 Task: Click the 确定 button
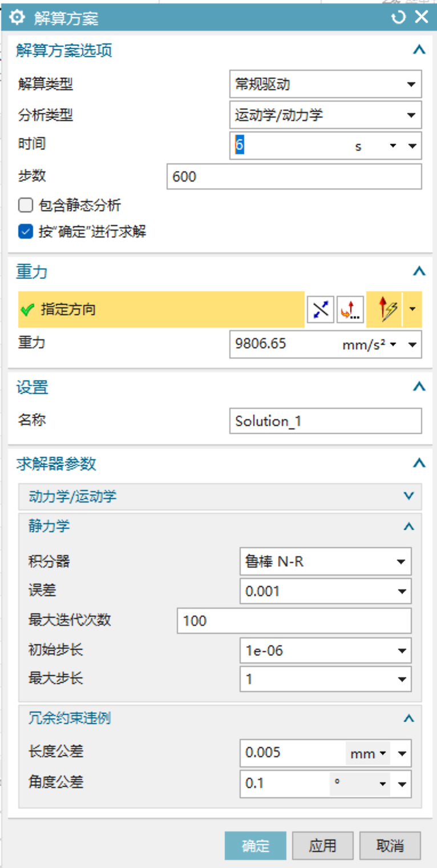(255, 846)
